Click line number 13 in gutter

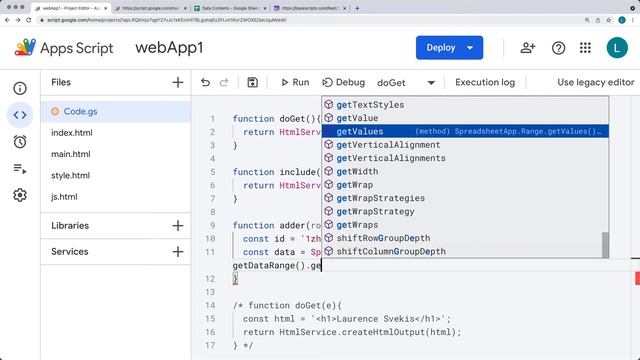click(x=210, y=292)
